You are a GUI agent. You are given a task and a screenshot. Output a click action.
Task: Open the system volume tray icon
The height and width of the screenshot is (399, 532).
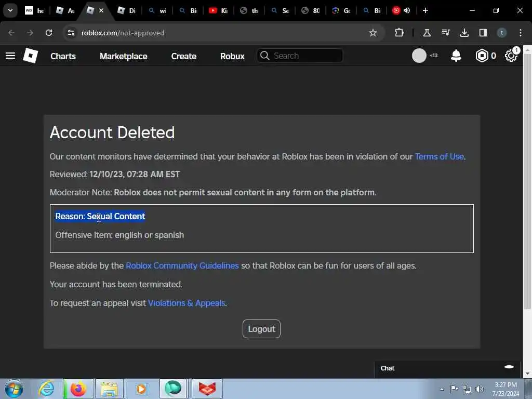click(x=479, y=389)
